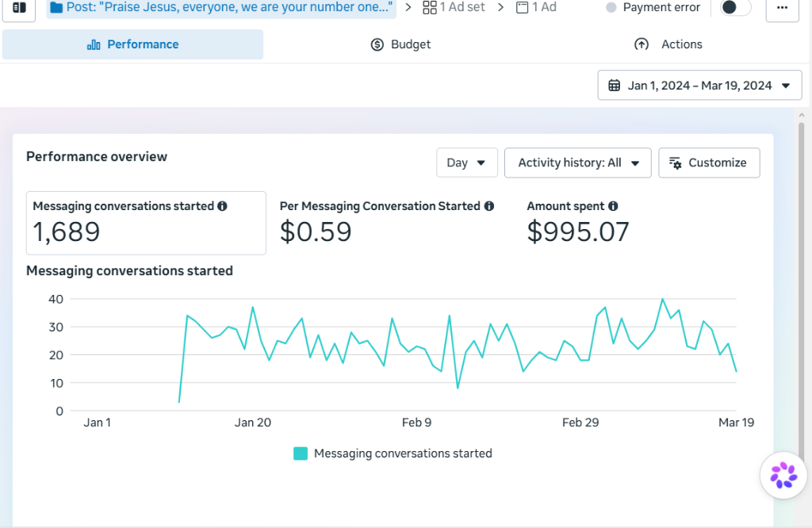Screen dimensions: 812x528
Task: Select the Messaging conversations started metric card
Action: [x=146, y=223]
